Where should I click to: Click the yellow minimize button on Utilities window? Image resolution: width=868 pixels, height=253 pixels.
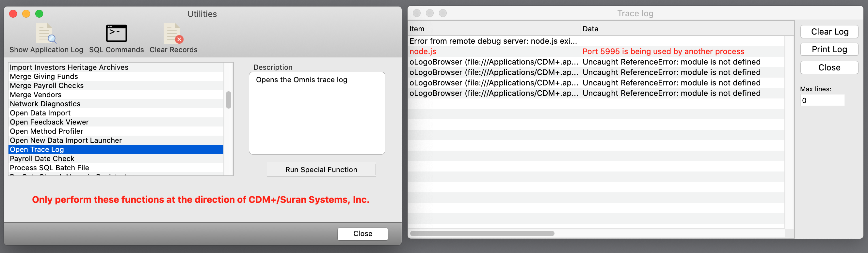tap(26, 14)
